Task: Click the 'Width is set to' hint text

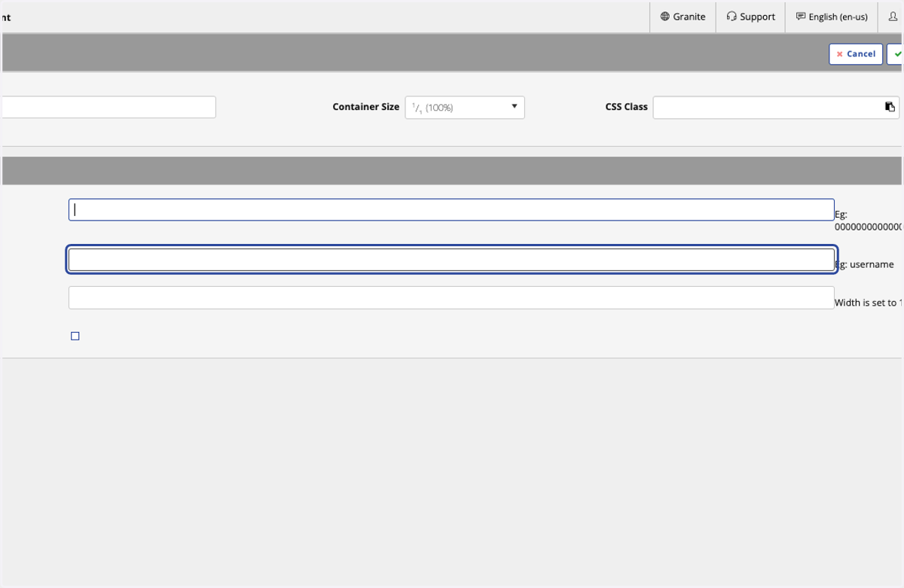Action: (869, 303)
